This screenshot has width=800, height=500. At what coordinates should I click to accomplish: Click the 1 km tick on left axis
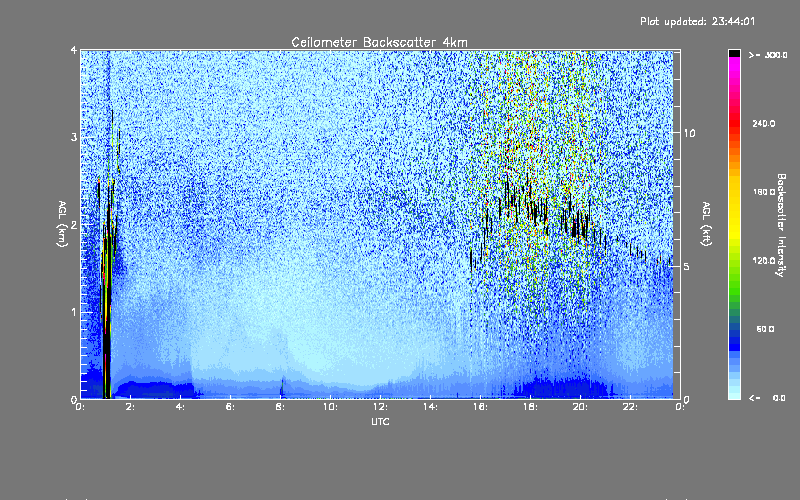click(74, 312)
